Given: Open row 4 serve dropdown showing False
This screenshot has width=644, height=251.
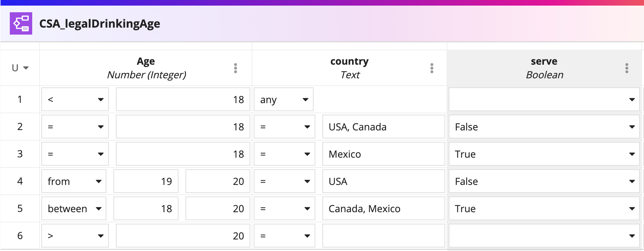Looking at the screenshot, I should [x=544, y=181].
